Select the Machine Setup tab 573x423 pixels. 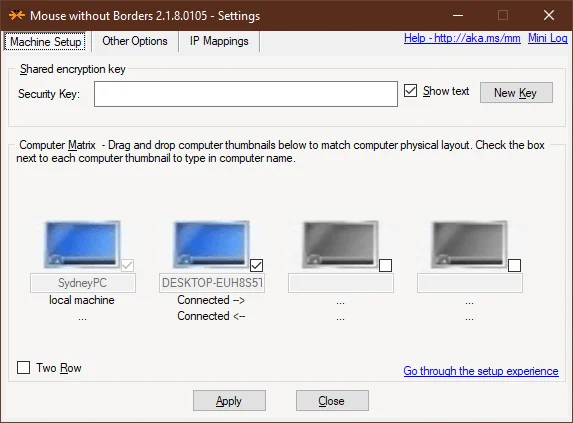[45, 41]
